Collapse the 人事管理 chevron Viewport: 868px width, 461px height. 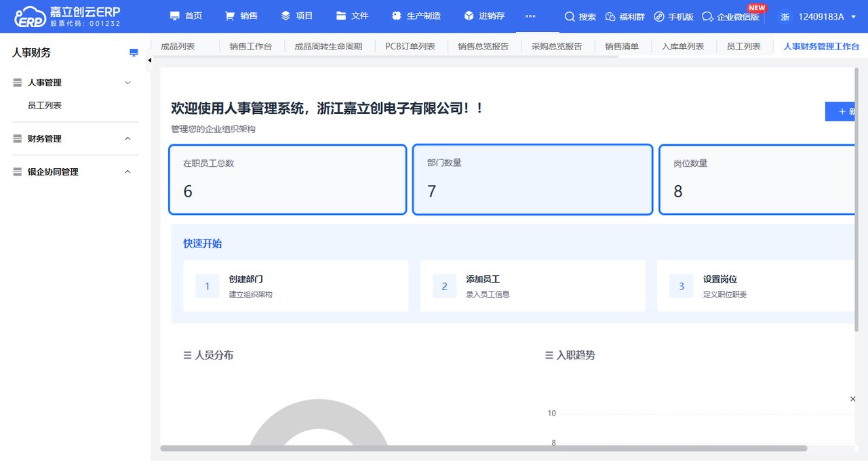(127, 83)
